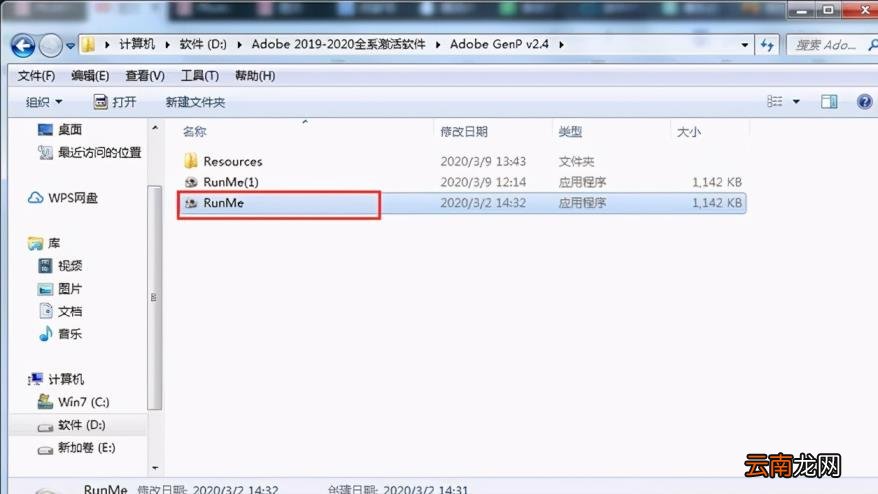This screenshot has width=878, height=494.
Task: Expand the arrow after 软件 (D:) breadcrumb
Action: pyautogui.click(x=239, y=44)
